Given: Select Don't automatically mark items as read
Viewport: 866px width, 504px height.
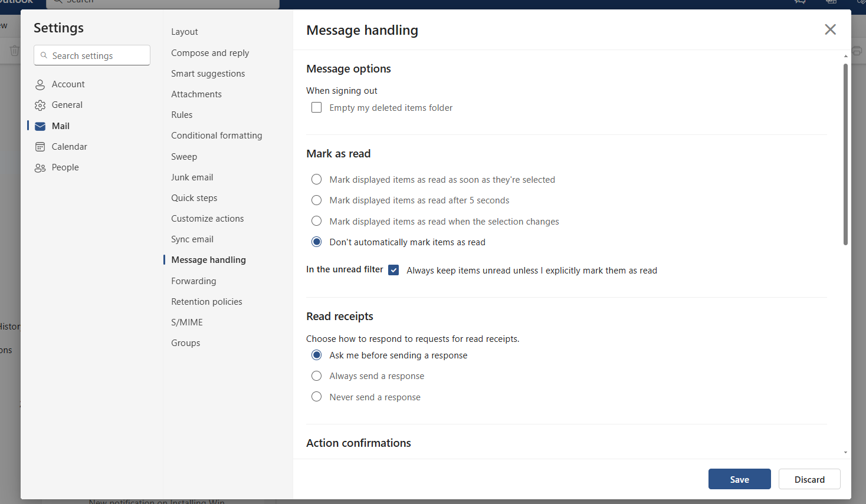Looking at the screenshot, I should tap(317, 242).
